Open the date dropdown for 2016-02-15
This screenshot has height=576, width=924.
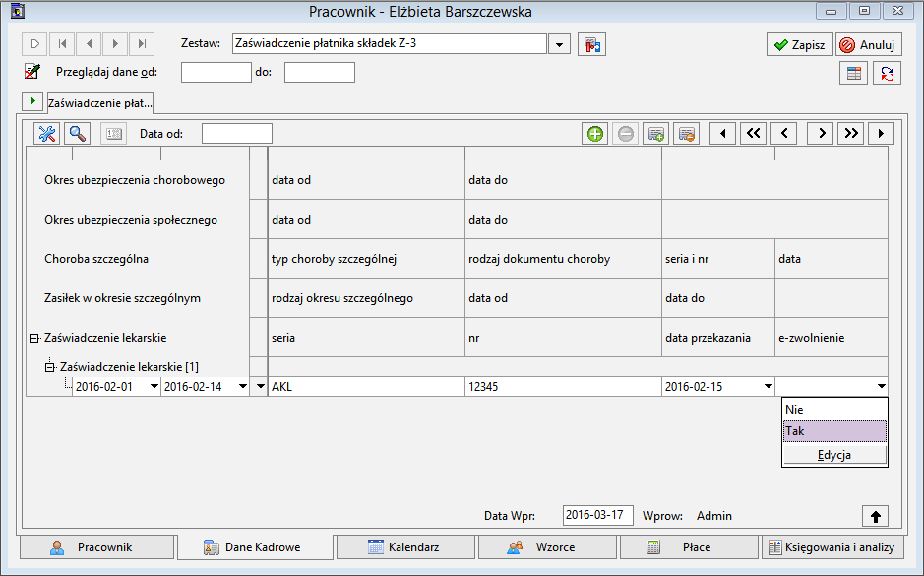coord(768,387)
